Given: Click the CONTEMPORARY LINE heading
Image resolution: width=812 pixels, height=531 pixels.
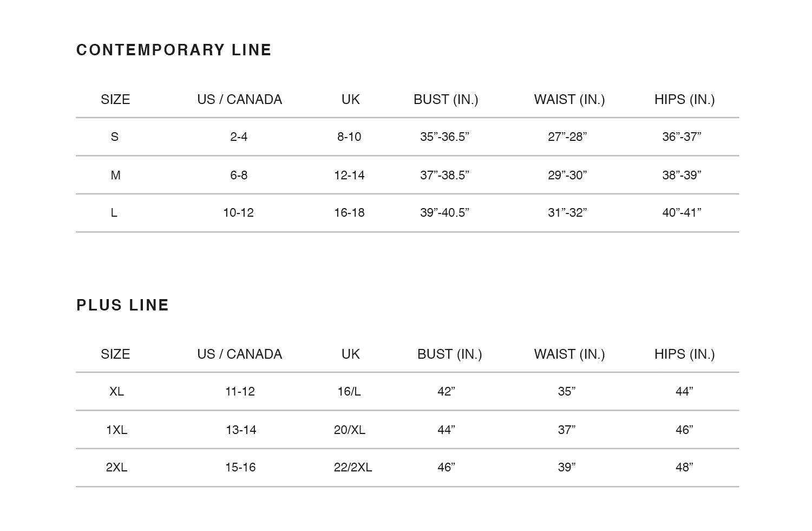Looking at the screenshot, I should [174, 50].
